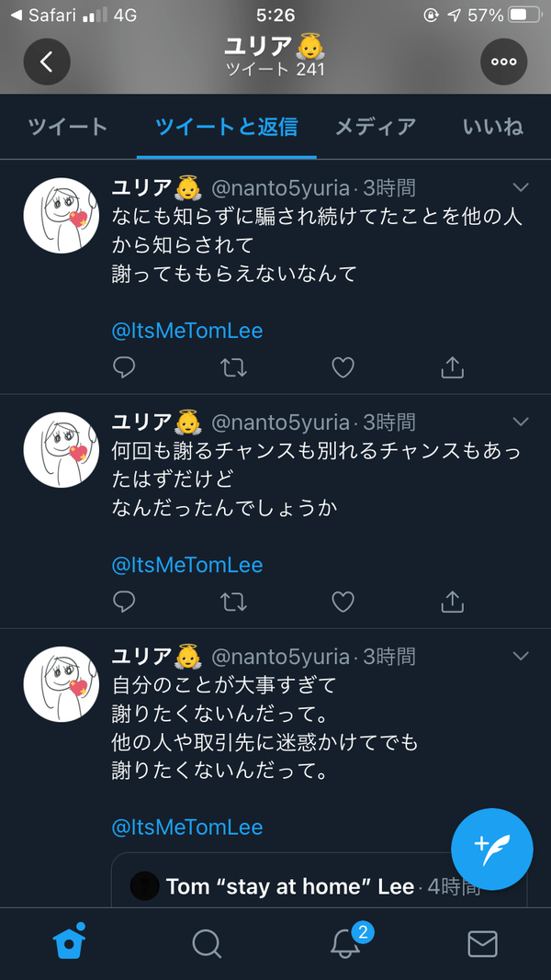Like the first tweet with heart
Viewport: 551px width, 980px height.
[x=343, y=367]
